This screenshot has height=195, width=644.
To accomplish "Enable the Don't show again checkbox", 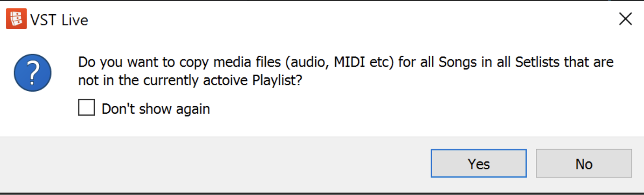I will 86,108.
